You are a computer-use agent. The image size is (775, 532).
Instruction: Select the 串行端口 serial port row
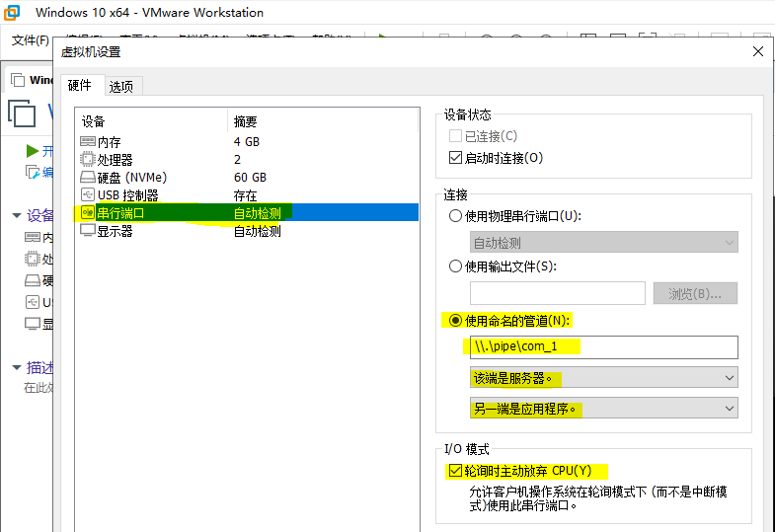(247, 213)
